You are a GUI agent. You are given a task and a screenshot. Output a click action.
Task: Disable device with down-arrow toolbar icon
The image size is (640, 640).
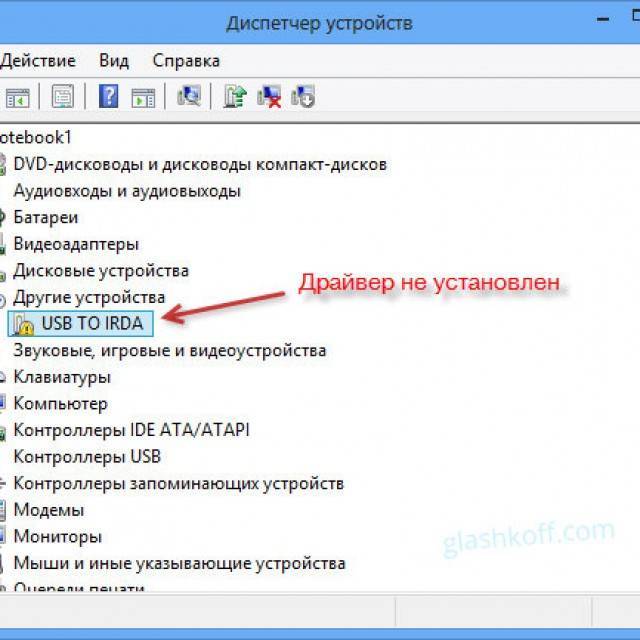coord(303,96)
